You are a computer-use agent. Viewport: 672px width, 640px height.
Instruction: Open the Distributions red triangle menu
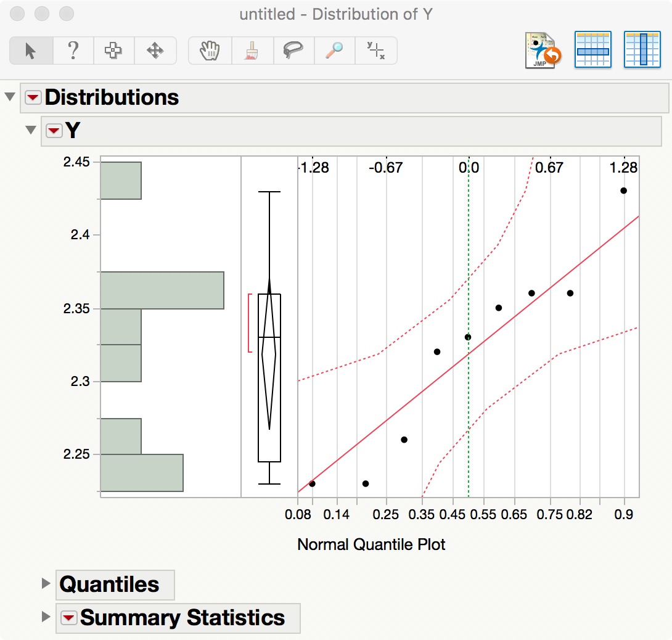(33, 97)
